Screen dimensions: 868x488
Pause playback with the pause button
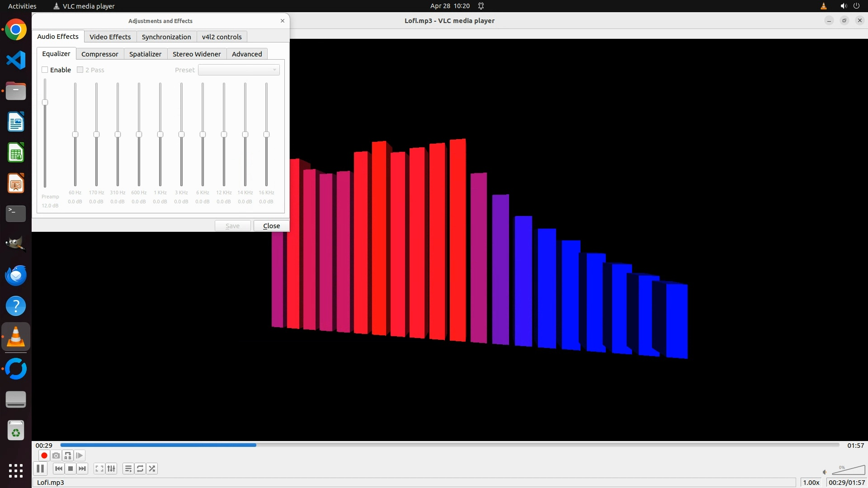[40, 469]
